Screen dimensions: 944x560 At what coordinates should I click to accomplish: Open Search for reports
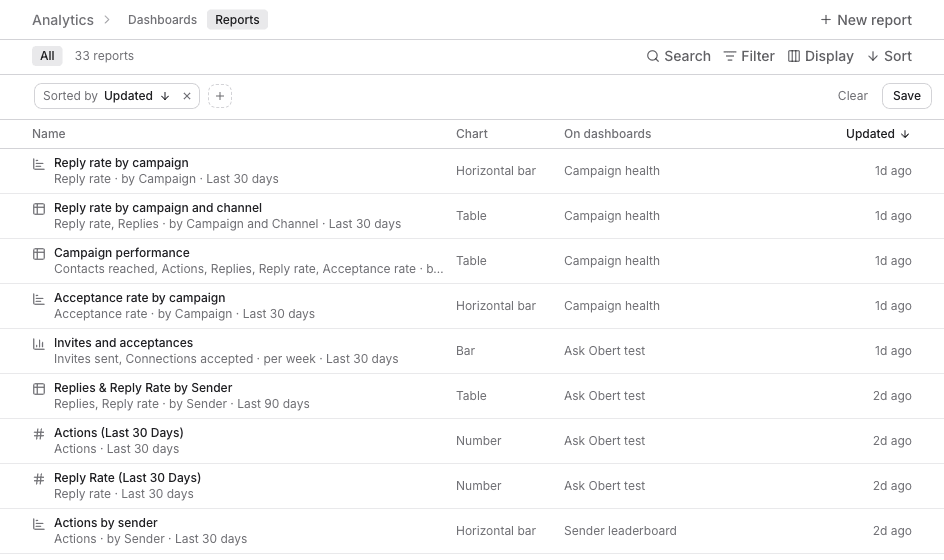point(678,56)
